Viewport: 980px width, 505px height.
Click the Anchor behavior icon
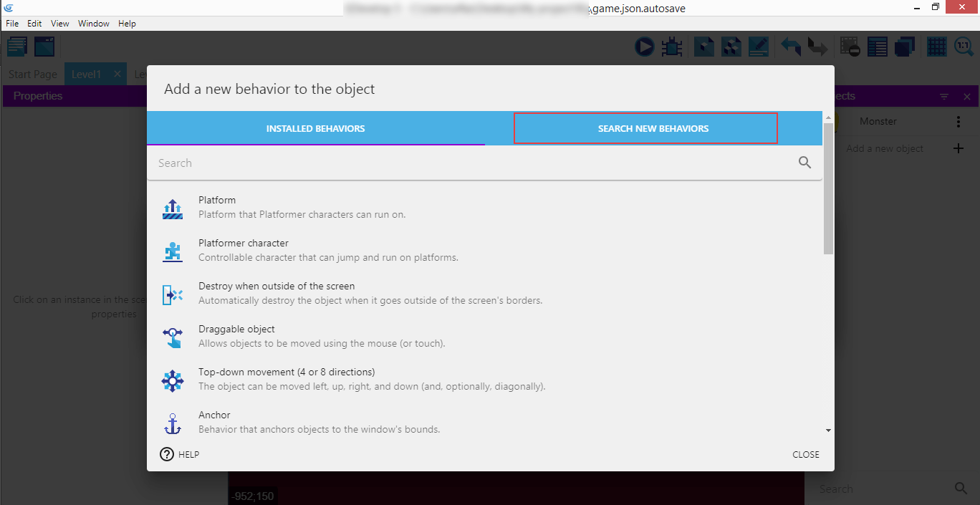pos(173,423)
